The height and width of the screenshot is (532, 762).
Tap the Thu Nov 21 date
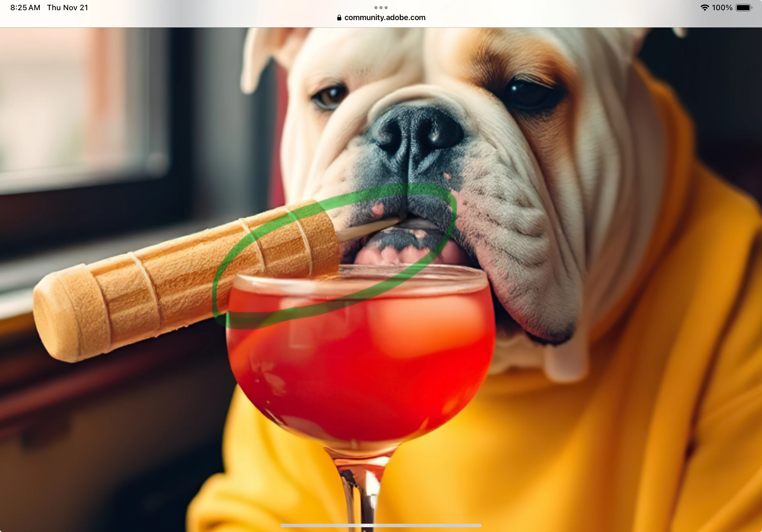[x=67, y=8]
